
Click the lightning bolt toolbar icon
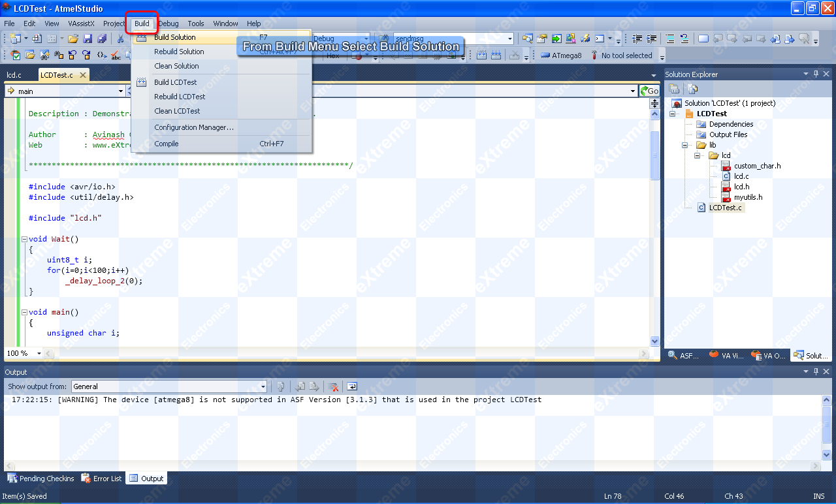tap(585, 39)
